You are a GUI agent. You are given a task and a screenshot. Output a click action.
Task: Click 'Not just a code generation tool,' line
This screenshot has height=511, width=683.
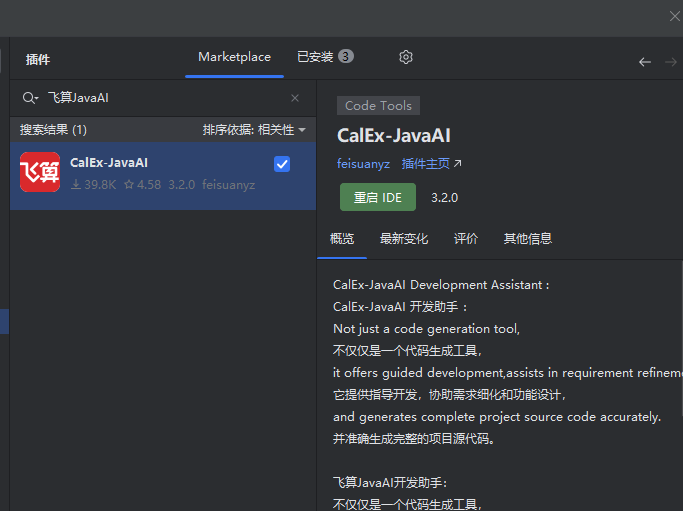[x=426, y=329]
